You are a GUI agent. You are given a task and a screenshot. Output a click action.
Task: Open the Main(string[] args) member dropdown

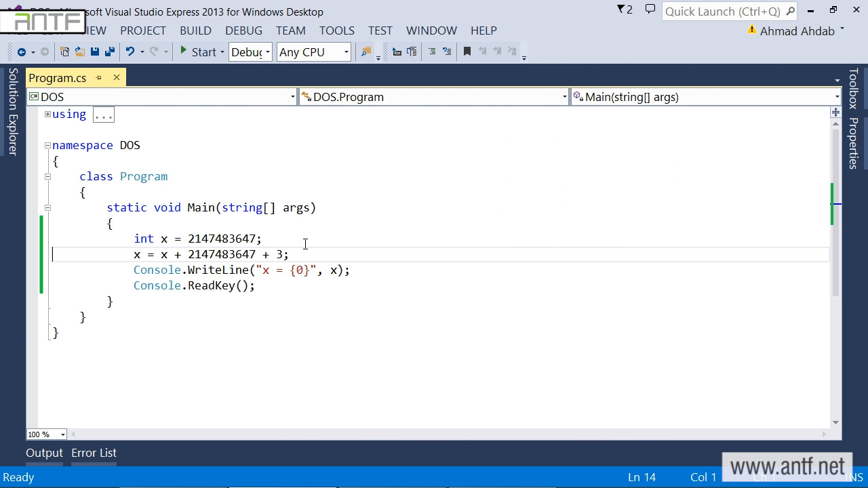(706, 97)
